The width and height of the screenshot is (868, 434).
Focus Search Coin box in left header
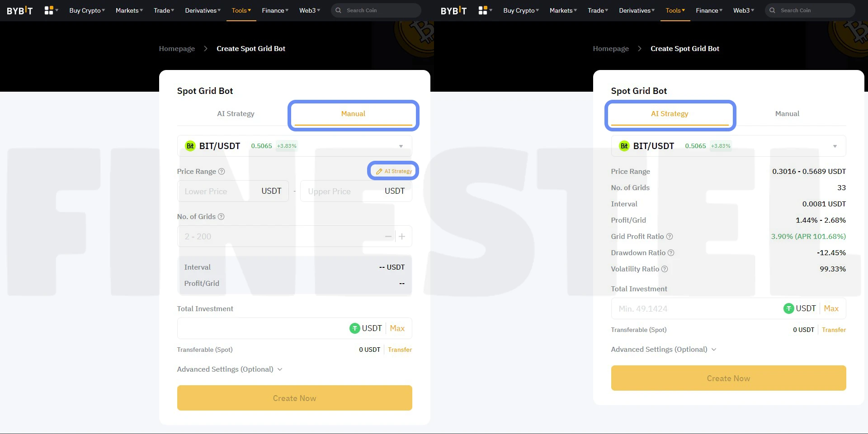point(376,10)
